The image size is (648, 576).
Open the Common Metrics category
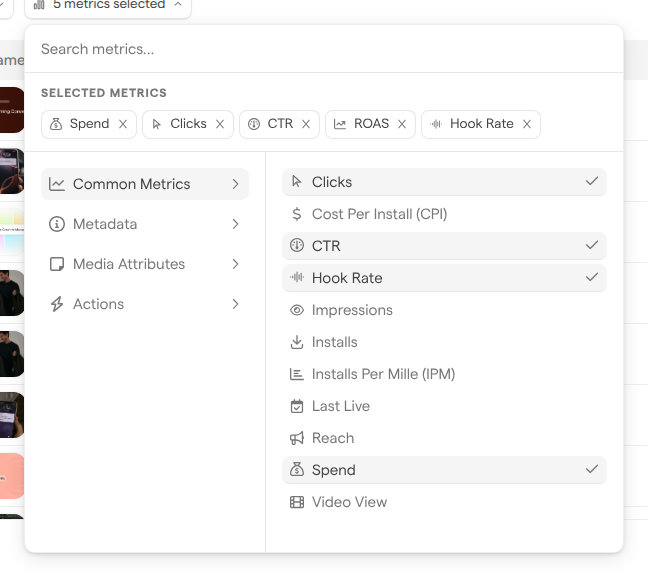point(145,184)
